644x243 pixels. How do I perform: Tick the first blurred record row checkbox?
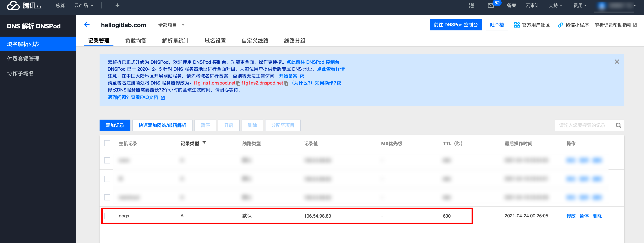(x=107, y=160)
